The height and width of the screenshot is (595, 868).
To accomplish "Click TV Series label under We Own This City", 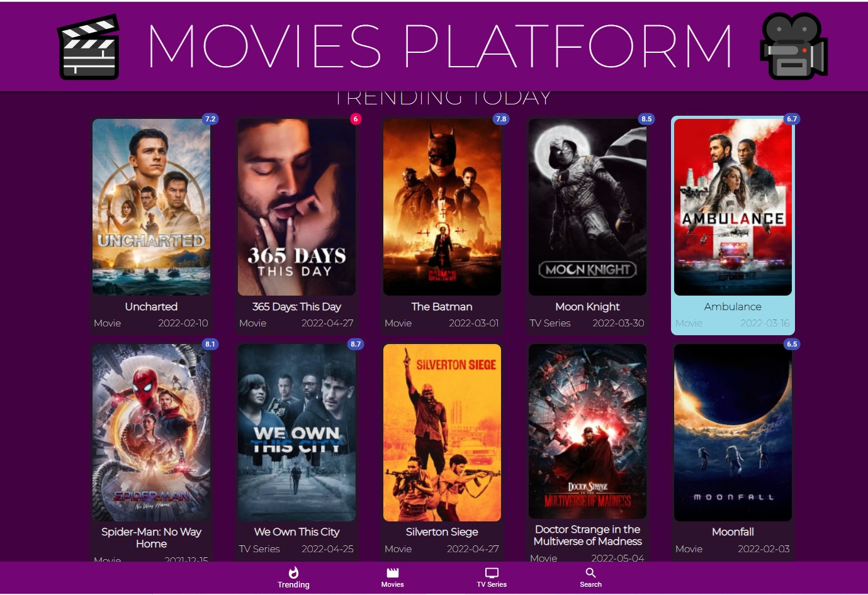I will [259, 549].
